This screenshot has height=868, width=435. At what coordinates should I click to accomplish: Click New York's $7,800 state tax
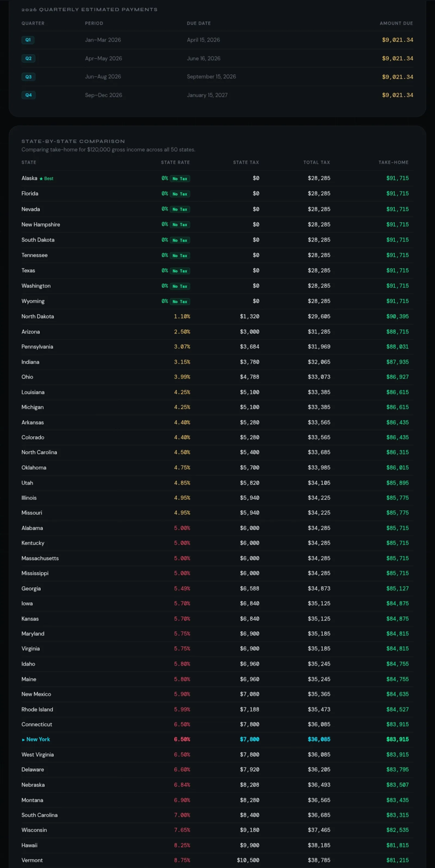click(x=250, y=739)
